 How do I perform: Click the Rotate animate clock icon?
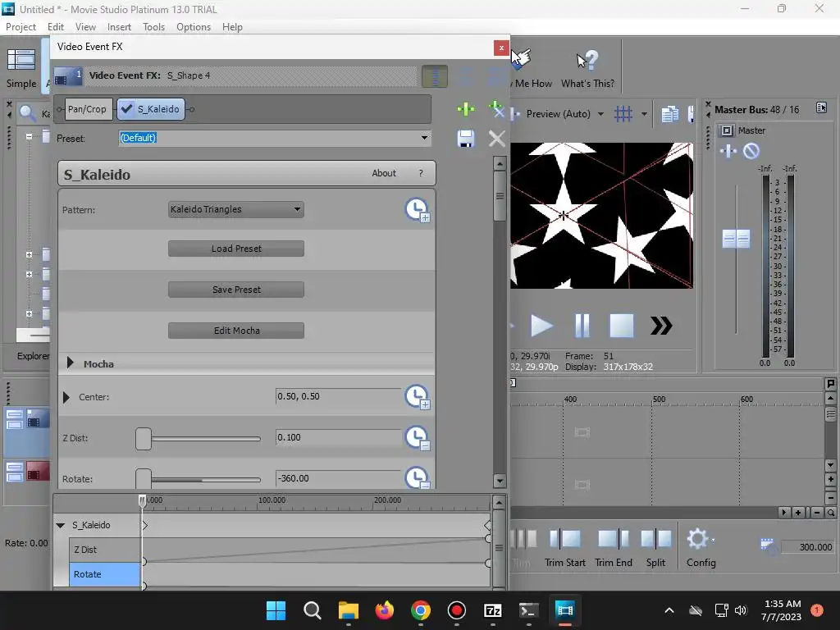(418, 478)
